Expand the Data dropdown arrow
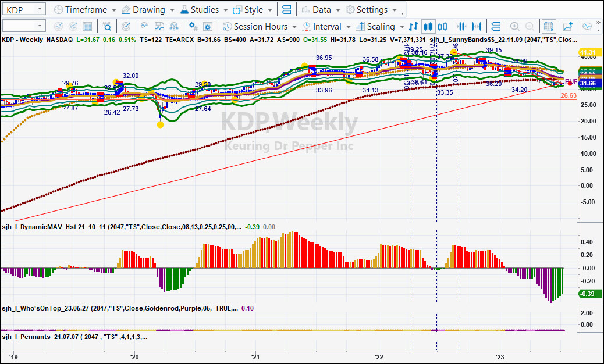The width and height of the screenshot is (604, 364). pyautogui.click(x=338, y=10)
